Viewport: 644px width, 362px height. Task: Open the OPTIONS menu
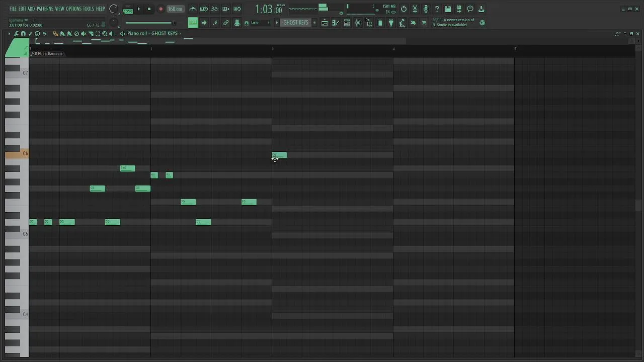[73, 9]
